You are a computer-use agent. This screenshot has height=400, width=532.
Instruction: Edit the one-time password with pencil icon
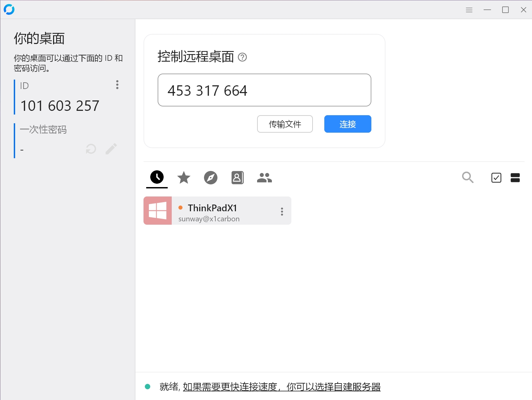111,149
